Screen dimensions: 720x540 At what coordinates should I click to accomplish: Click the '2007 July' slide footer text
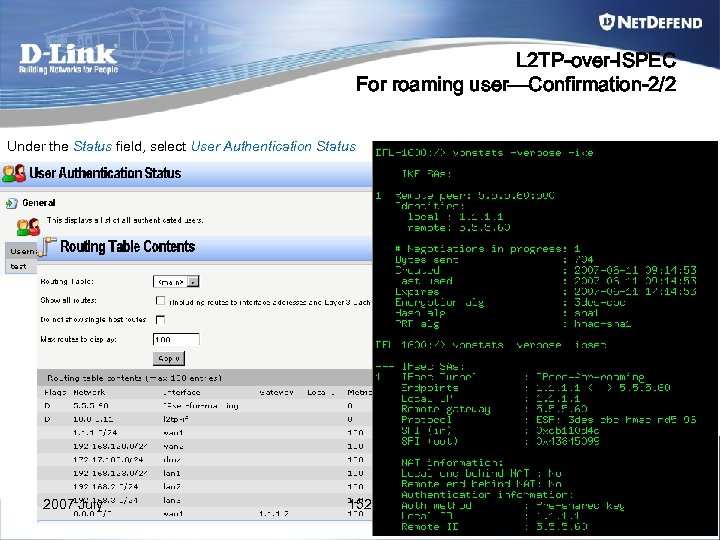(73, 504)
